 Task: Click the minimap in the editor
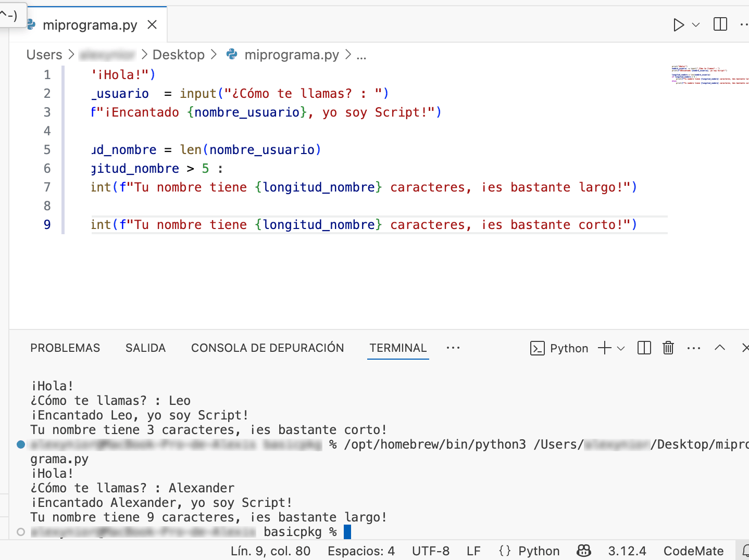point(708,75)
